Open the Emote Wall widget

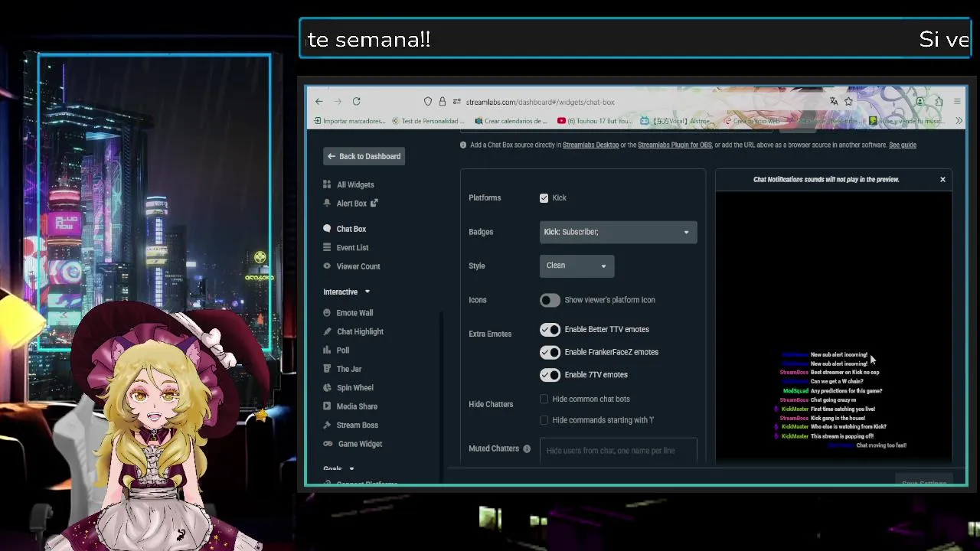[354, 313]
